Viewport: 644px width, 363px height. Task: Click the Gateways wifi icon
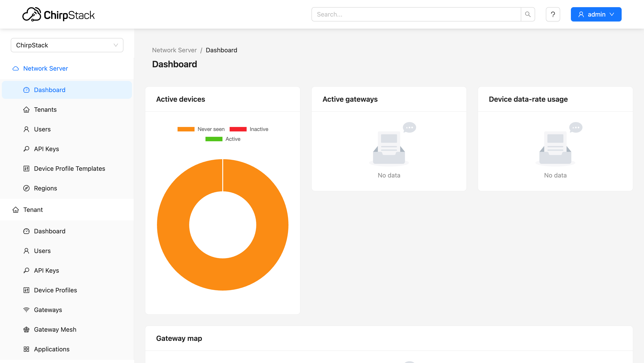coord(26,310)
